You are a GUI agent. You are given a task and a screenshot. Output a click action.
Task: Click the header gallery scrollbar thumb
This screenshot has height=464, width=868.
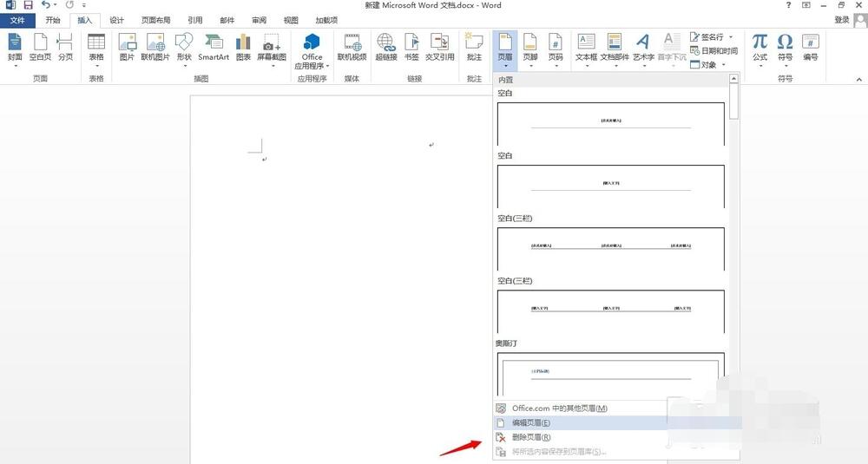pyautogui.click(x=734, y=101)
